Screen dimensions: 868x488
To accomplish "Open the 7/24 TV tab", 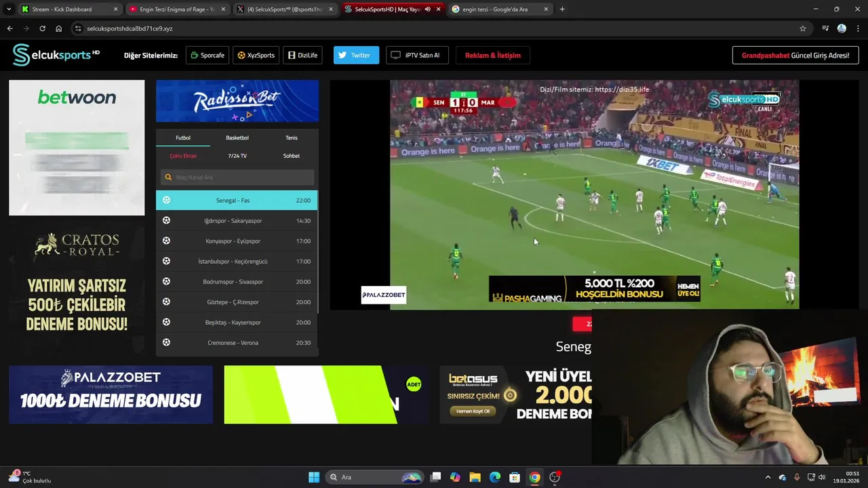I will click(x=237, y=156).
